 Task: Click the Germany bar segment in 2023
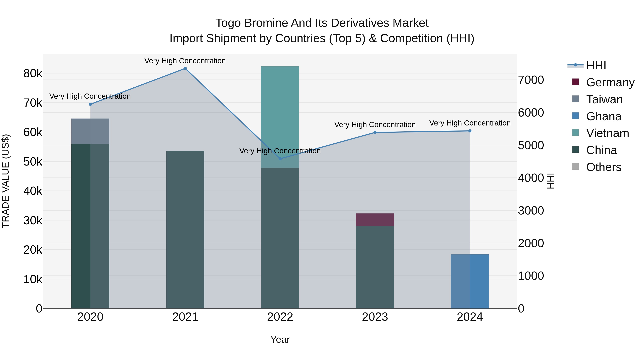click(x=375, y=220)
